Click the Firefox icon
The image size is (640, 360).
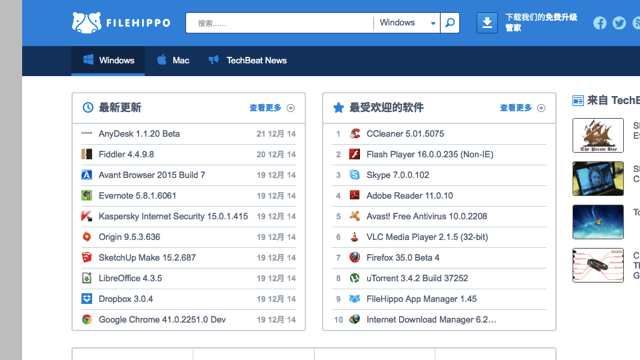coord(355,258)
